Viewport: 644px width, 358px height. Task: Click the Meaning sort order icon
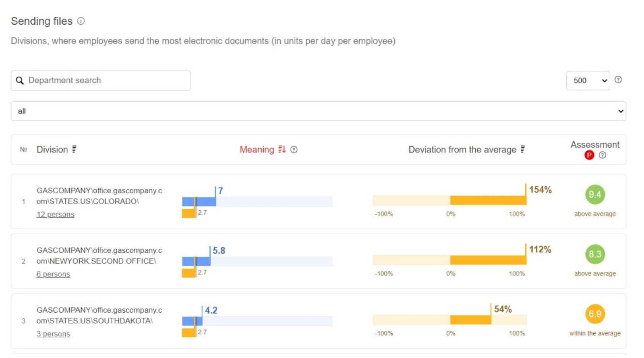pyautogui.click(x=282, y=149)
